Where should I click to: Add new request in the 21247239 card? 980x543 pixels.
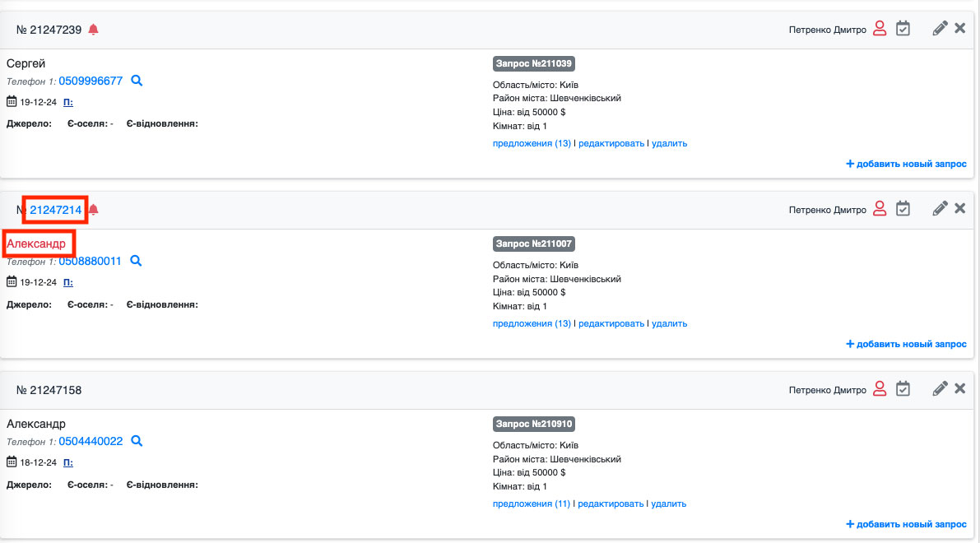coord(907,164)
